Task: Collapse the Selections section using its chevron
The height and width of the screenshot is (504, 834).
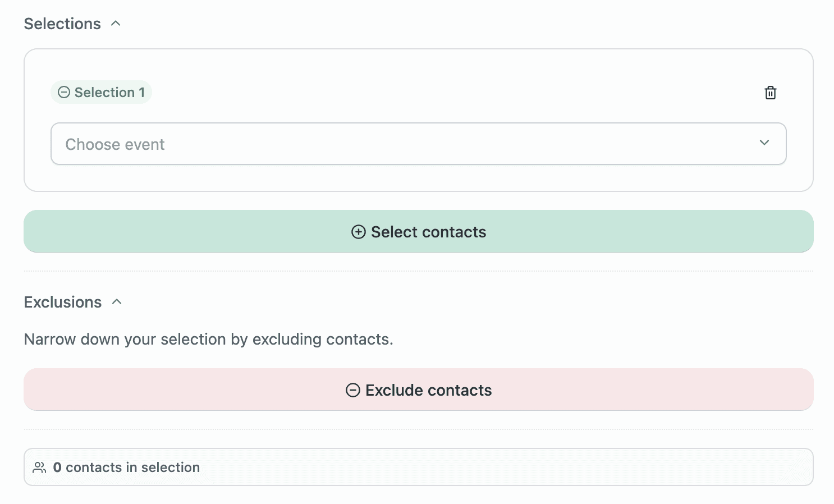Action: 116,24
